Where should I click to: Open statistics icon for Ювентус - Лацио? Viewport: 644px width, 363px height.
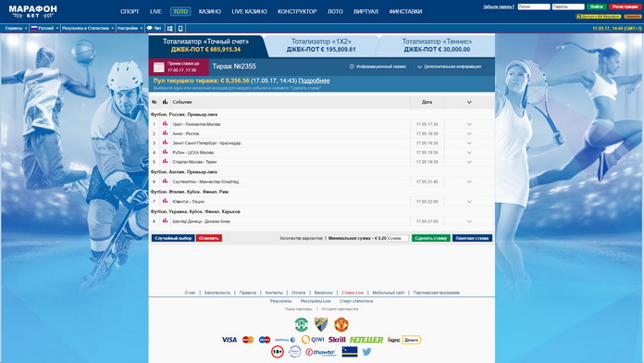coord(165,201)
